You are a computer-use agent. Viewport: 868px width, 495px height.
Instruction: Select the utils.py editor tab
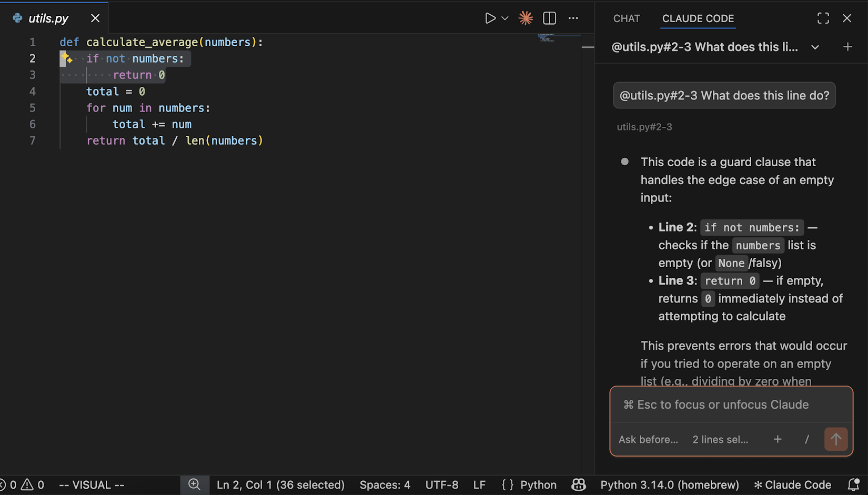(x=47, y=18)
